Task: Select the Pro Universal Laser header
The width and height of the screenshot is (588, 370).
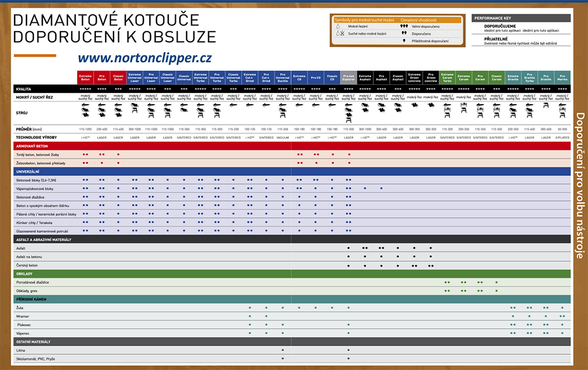Action: pyautogui.click(x=151, y=77)
